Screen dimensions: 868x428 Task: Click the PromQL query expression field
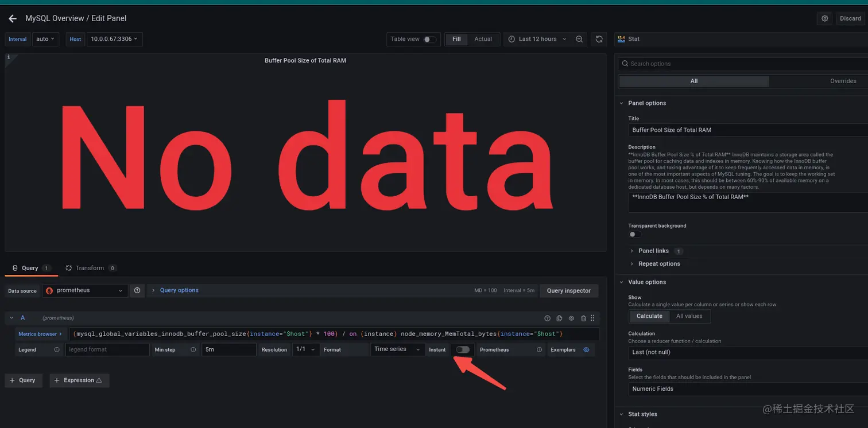pos(334,334)
